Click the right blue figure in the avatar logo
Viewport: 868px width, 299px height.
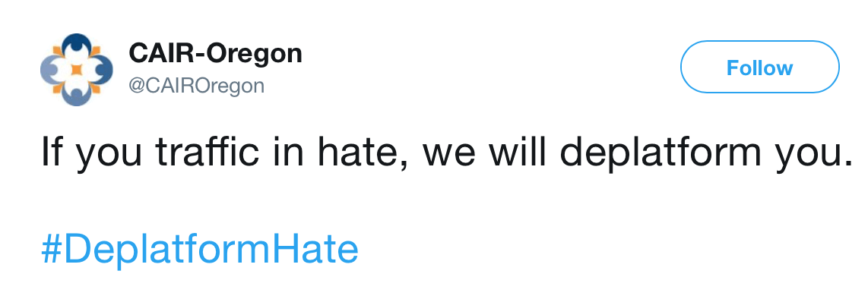click(x=102, y=70)
